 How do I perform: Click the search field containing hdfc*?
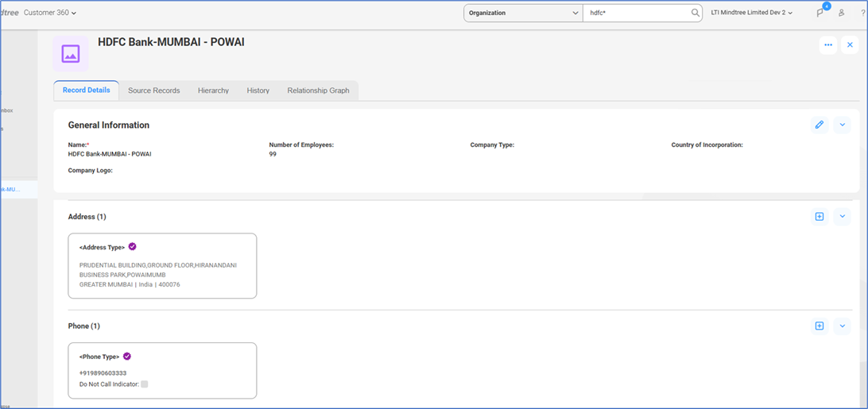click(x=636, y=13)
